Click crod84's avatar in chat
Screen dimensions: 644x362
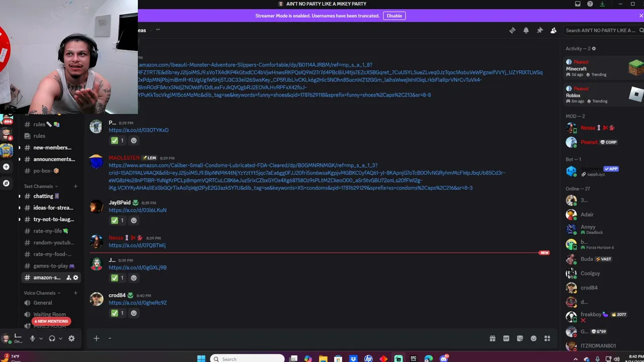point(96,299)
